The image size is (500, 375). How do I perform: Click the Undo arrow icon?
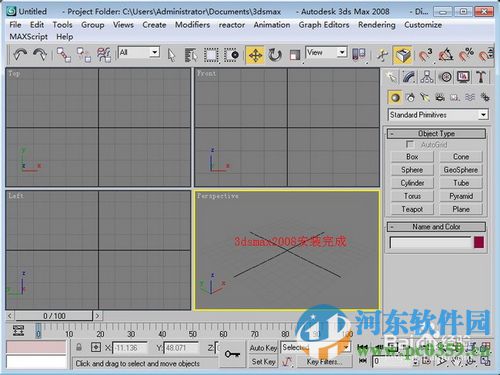click(20, 55)
